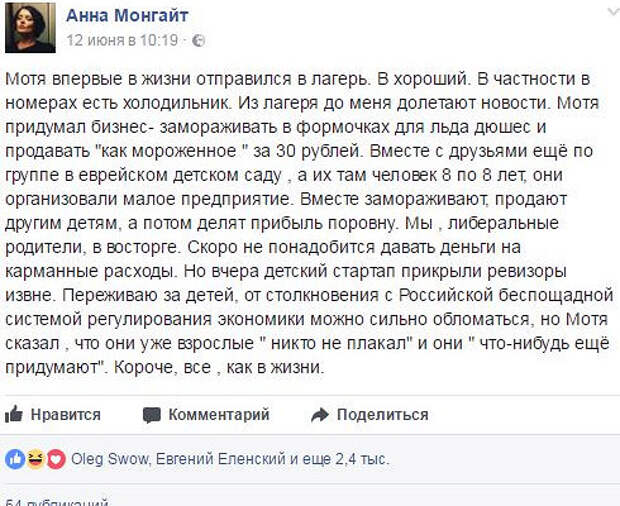The image size is (620, 506).
Task: Click the speech bubble comment icon
Action: tap(151, 415)
